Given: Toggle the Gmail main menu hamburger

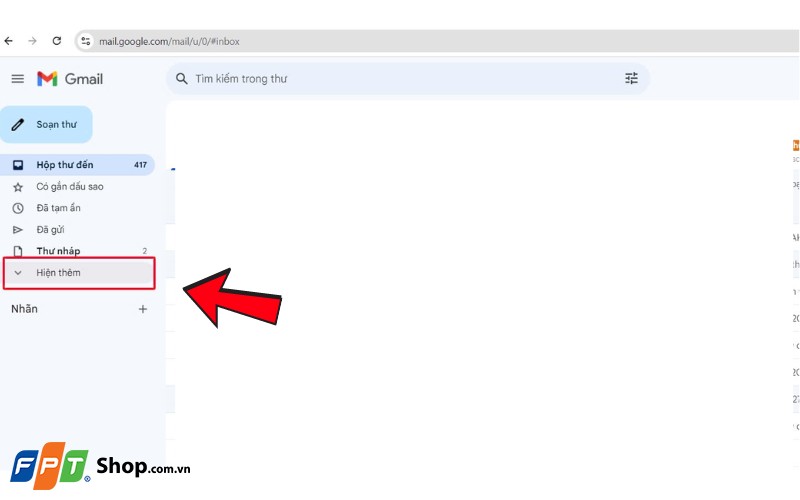Looking at the screenshot, I should (x=18, y=79).
